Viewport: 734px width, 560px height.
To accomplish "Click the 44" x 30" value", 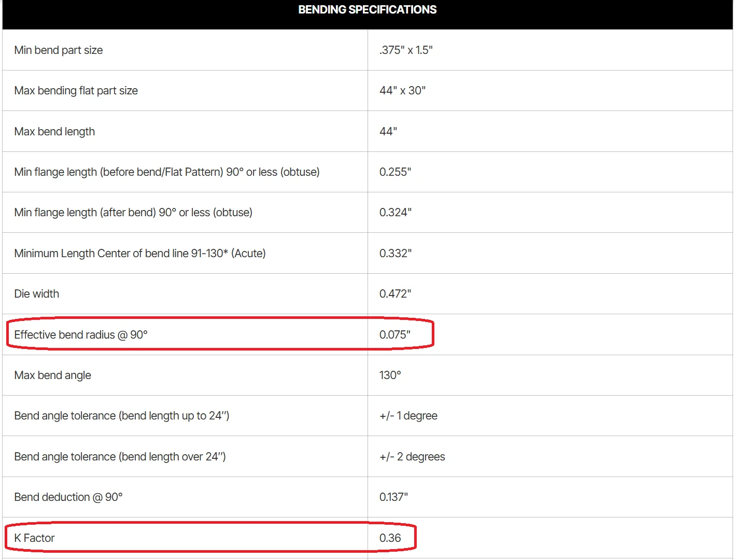I will [x=402, y=91].
